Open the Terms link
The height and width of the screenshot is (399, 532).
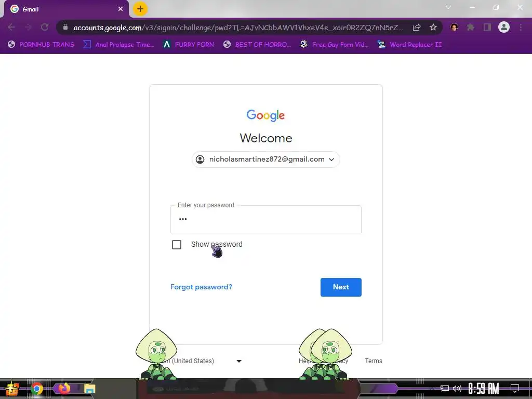(374, 361)
